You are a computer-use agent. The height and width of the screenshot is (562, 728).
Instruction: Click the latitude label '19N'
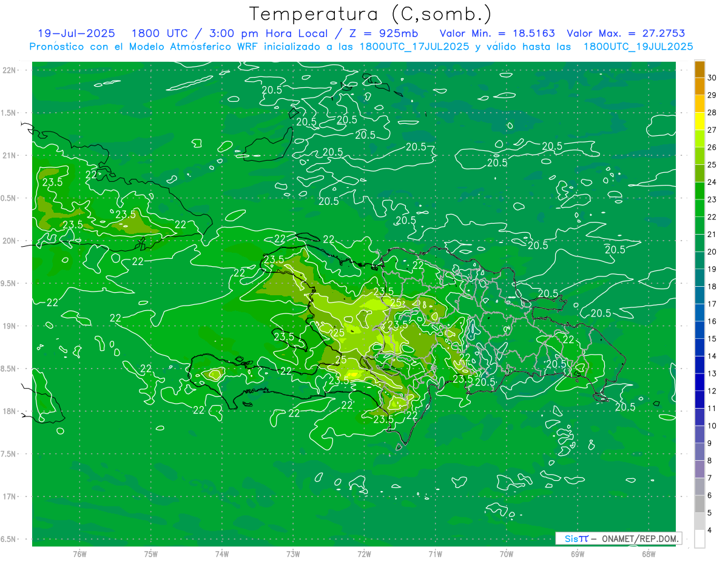pyautogui.click(x=10, y=326)
